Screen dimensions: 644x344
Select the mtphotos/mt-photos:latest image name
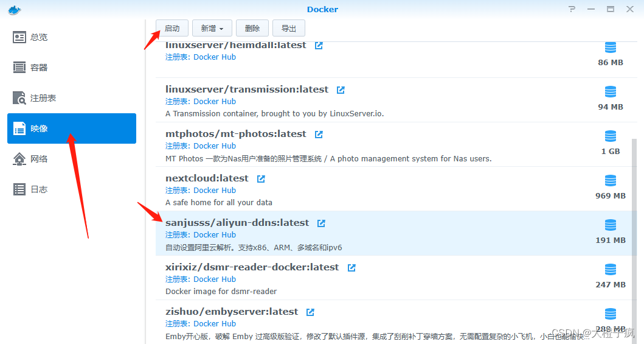[236, 134]
